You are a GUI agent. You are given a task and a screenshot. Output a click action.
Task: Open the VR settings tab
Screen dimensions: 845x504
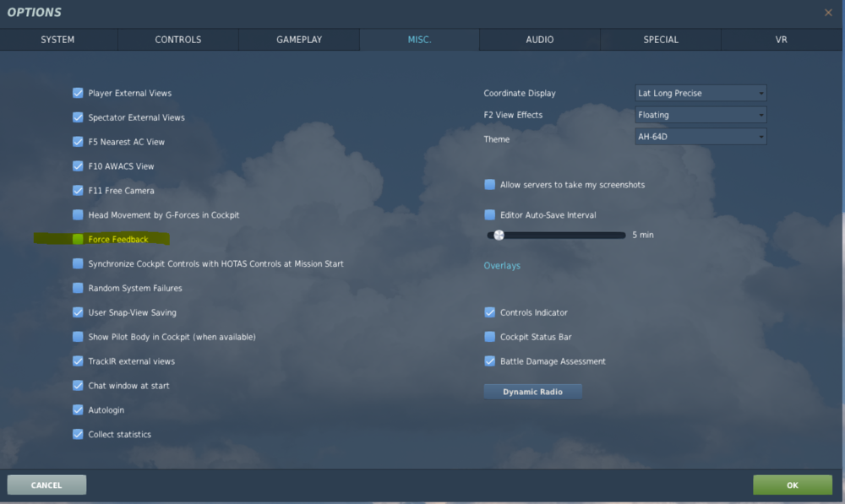(x=781, y=39)
